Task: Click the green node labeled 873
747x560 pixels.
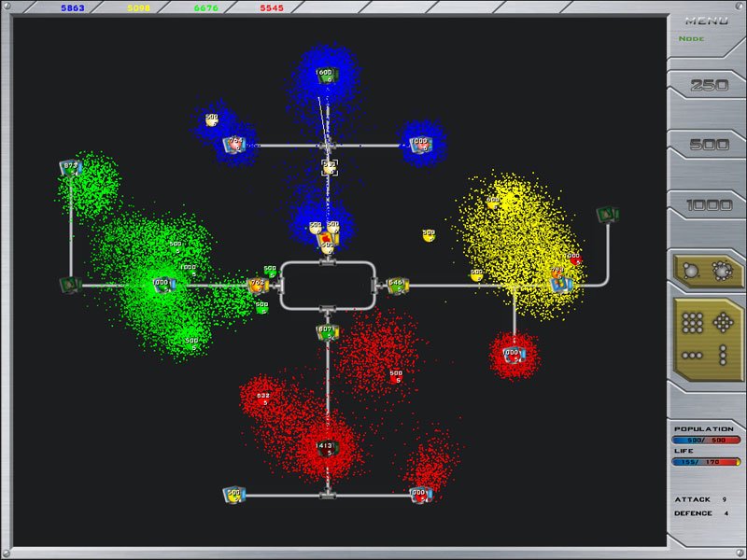Action: [x=70, y=168]
